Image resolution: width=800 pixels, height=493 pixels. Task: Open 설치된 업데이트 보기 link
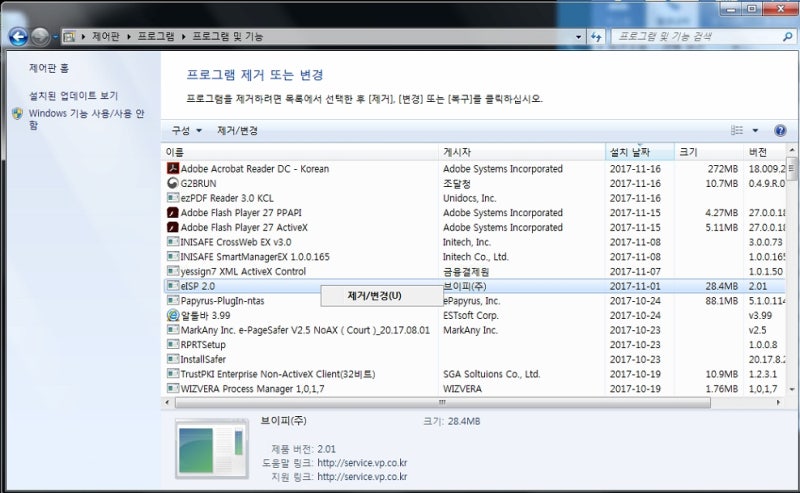tap(73, 96)
